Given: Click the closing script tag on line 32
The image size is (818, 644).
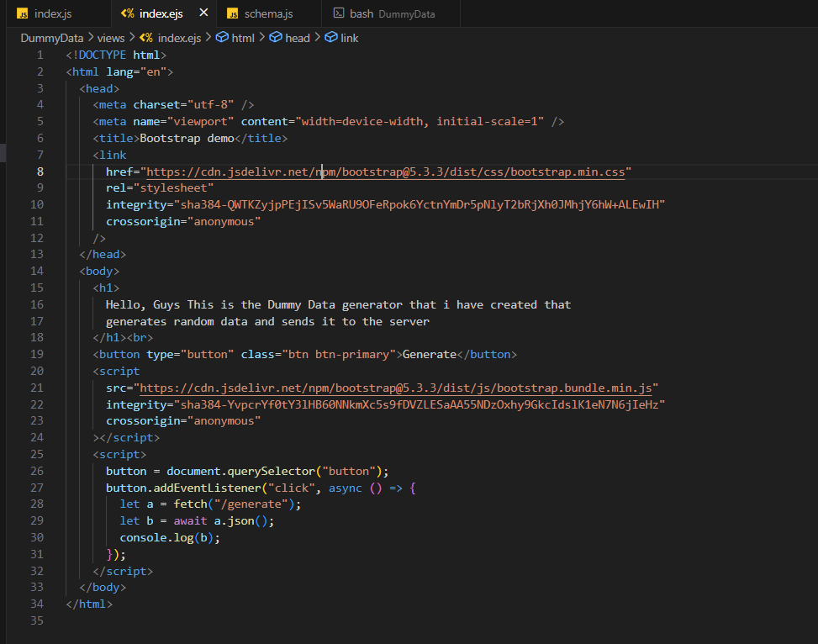Looking at the screenshot, I should tap(123, 571).
